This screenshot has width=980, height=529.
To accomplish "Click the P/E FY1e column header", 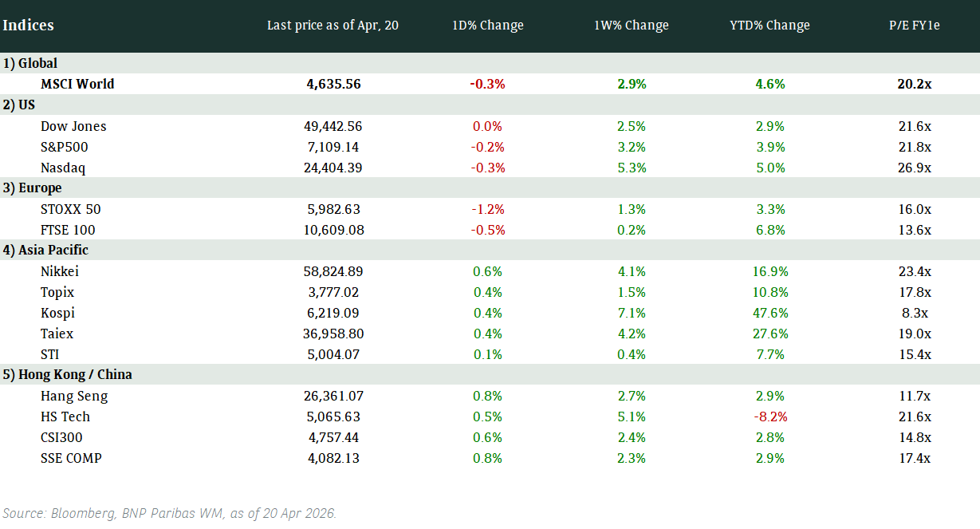I will pos(915,25).
